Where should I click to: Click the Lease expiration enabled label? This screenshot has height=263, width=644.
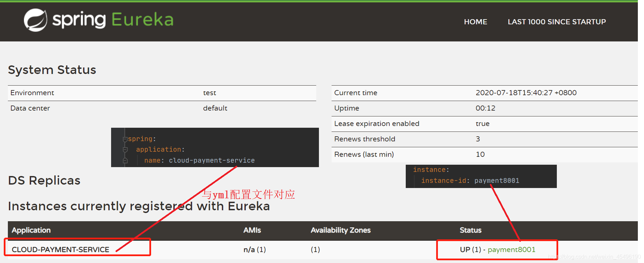coord(377,124)
